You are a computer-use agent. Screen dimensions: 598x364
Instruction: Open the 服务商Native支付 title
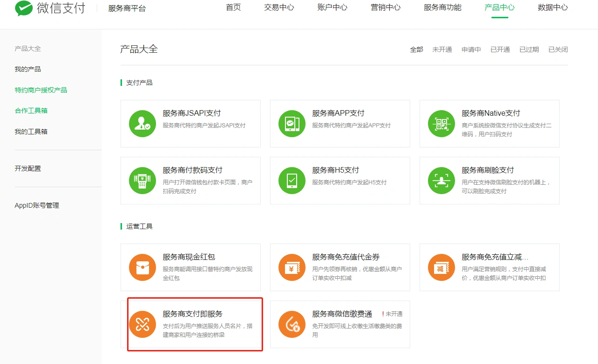491,113
